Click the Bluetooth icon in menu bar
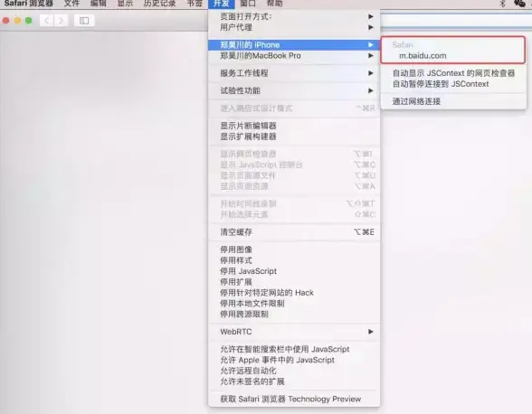The height and width of the screenshot is (414, 532). point(503,4)
